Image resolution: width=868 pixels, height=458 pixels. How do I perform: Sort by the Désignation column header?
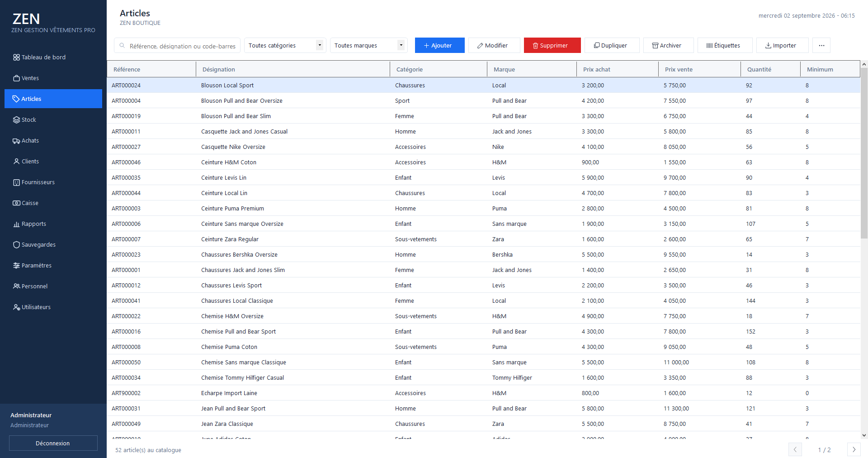293,69
